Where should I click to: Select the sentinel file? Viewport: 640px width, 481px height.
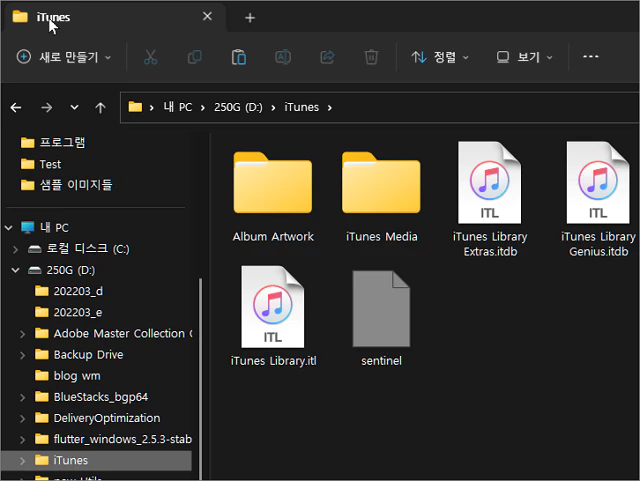(x=381, y=318)
